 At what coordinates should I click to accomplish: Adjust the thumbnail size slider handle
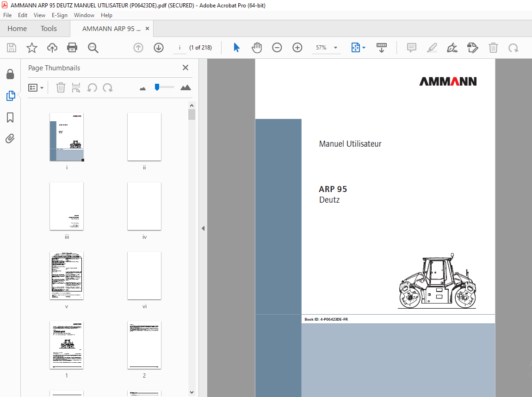pyautogui.click(x=157, y=87)
